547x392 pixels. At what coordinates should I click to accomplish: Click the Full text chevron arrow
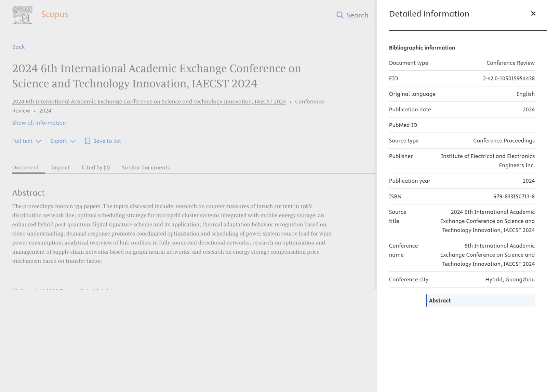pos(38,141)
